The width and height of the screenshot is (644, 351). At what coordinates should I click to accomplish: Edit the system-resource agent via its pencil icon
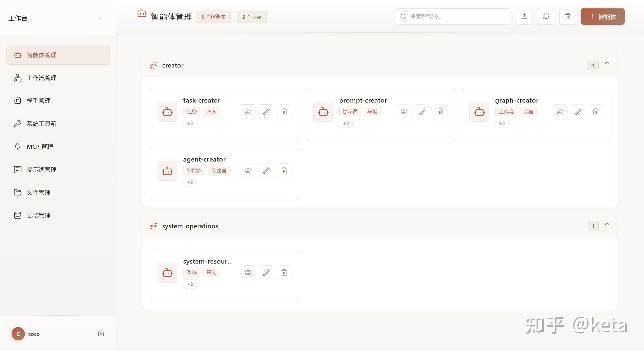266,272
